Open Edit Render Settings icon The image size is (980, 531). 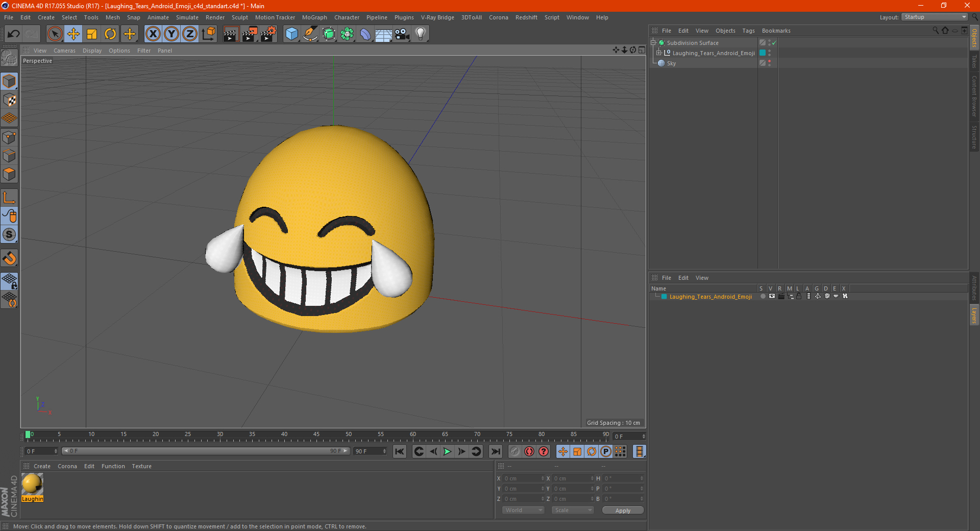[x=268, y=34]
